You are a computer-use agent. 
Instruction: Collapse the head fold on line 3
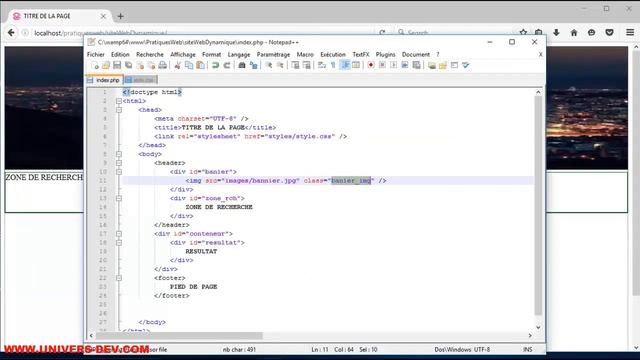pyautogui.click(x=119, y=110)
